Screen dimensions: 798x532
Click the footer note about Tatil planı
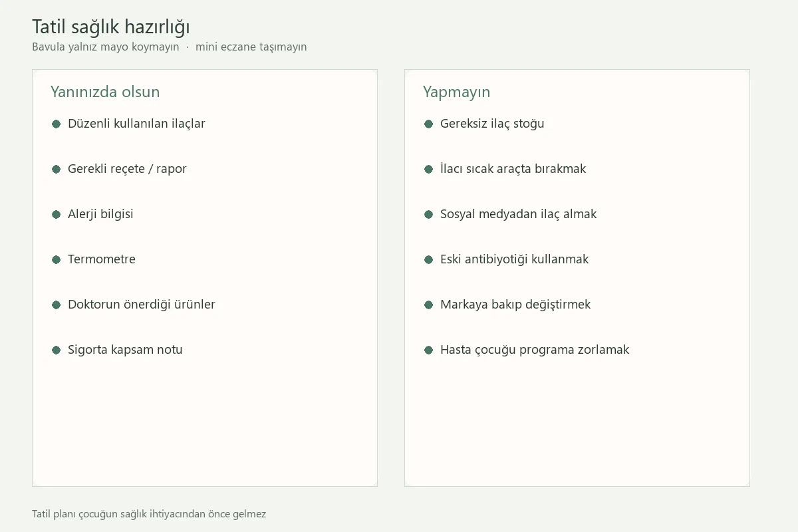[x=149, y=514]
